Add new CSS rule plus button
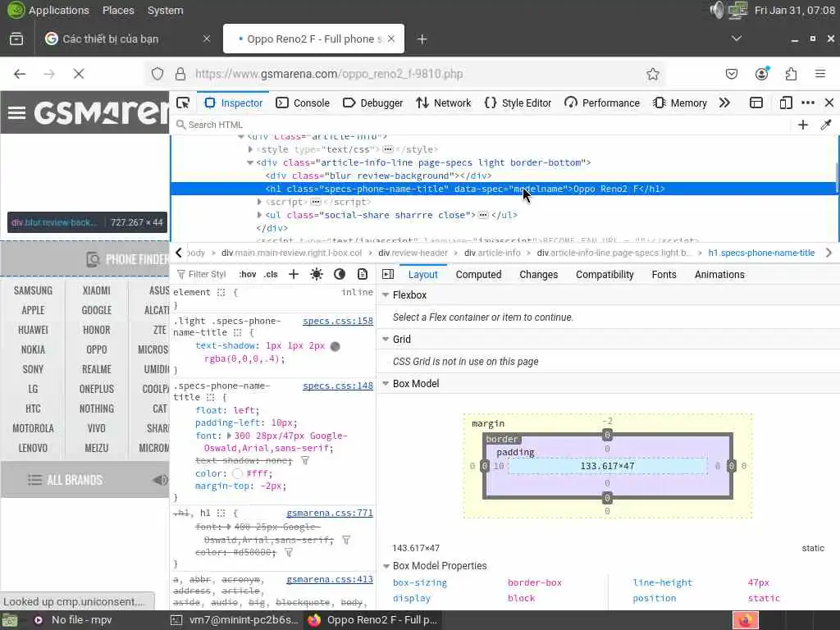The image size is (840, 630). [x=294, y=274]
